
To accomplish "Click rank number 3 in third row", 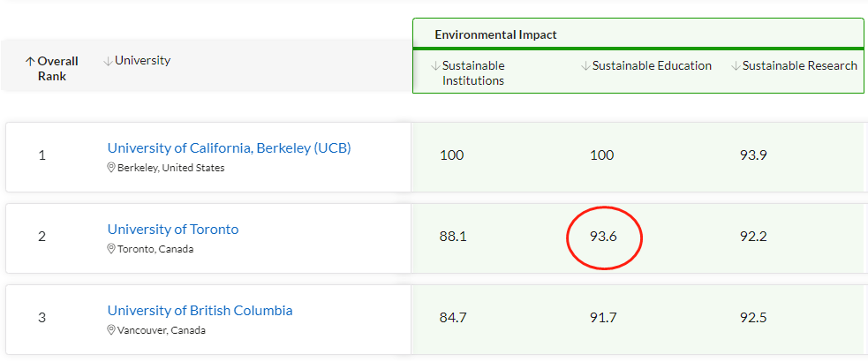I will pyautogui.click(x=42, y=318).
